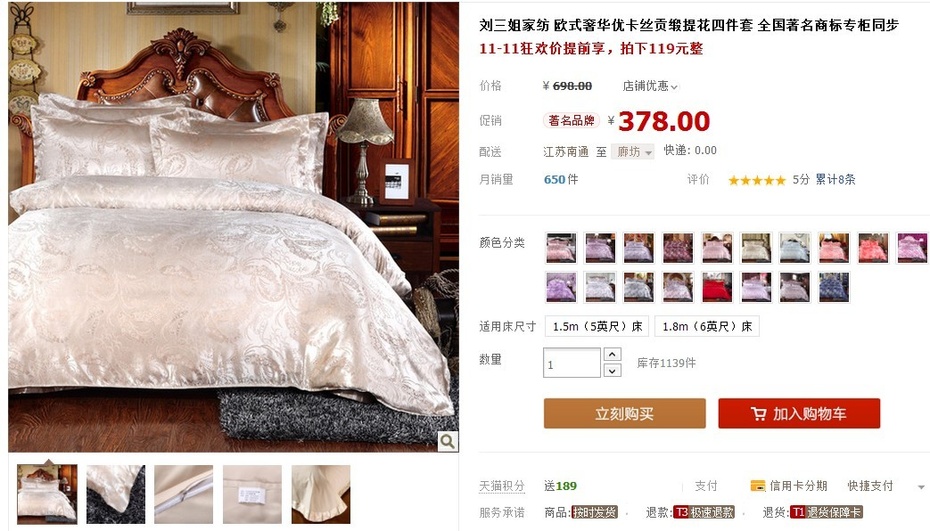Screen dimensions: 930x531
Task: Choose the red bedding color swatch
Action: tap(716, 287)
